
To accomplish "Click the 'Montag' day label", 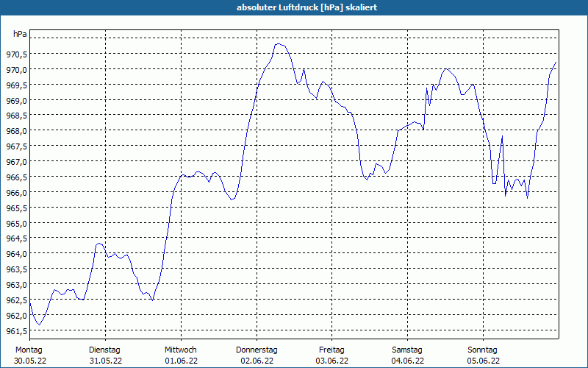I will pyautogui.click(x=29, y=350).
